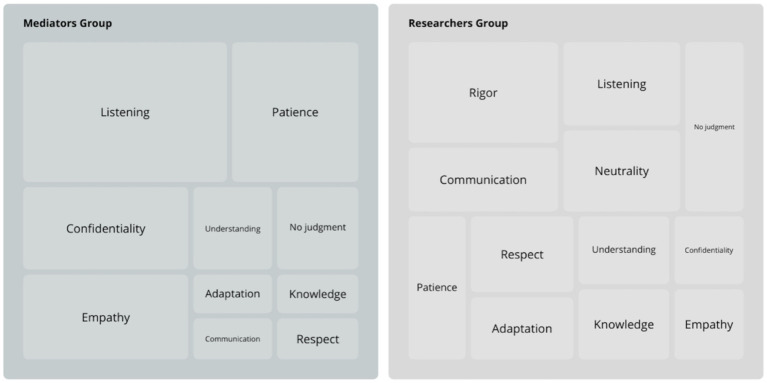Screen dimensions: 767x383
Task: Click the Patience tile in Mediators Group
Action: pos(295,112)
